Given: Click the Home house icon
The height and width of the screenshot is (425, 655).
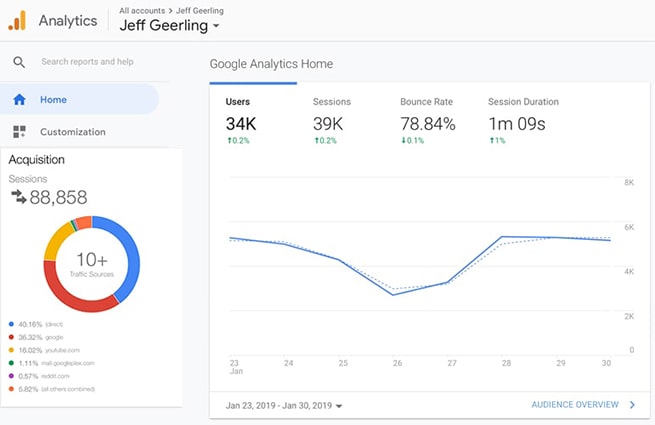Looking at the screenshot, I should click(x=19, y=100).
